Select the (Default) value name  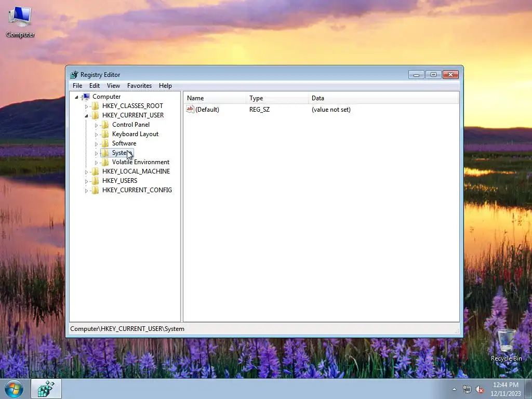207,110
